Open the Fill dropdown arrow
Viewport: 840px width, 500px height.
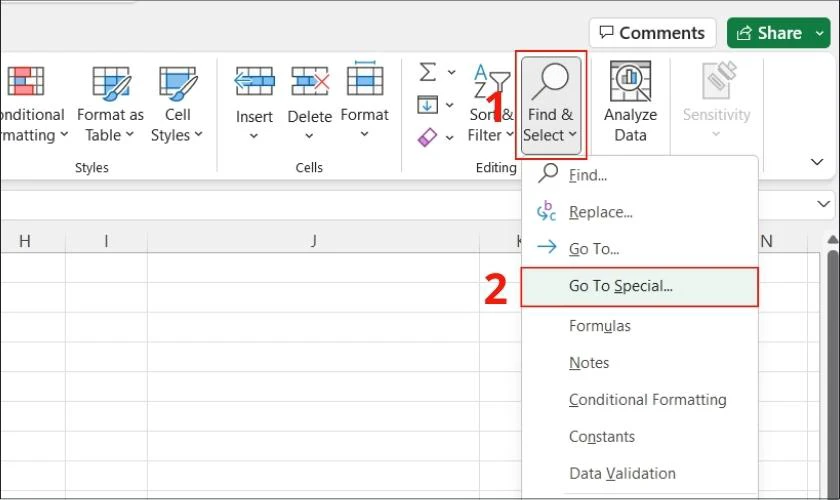coord(449,105)
